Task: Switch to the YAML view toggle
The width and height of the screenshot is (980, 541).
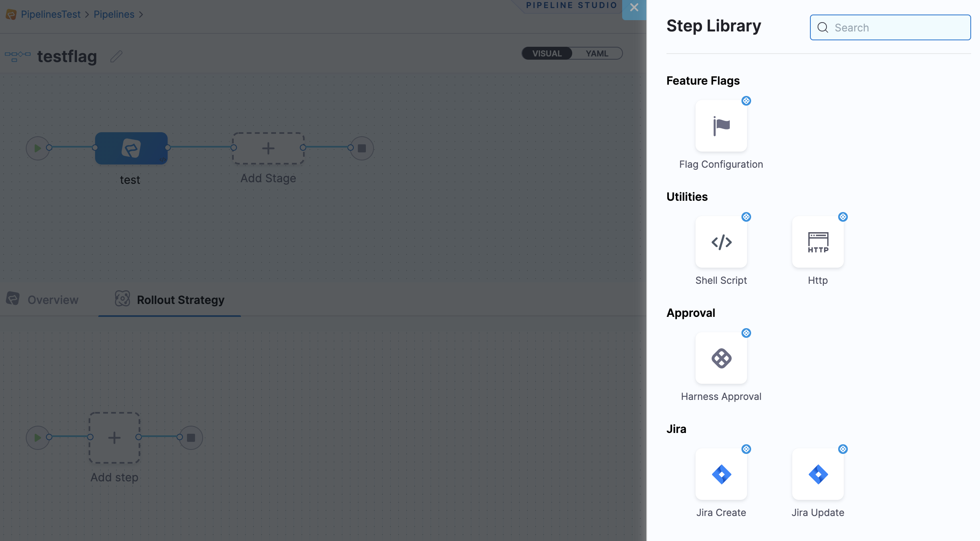Action: click(x=596, y=53)
